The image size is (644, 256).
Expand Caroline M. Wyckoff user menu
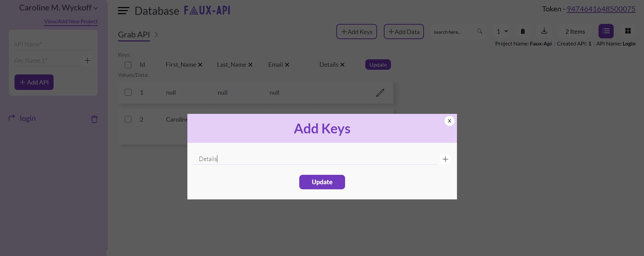coord(96,8)
